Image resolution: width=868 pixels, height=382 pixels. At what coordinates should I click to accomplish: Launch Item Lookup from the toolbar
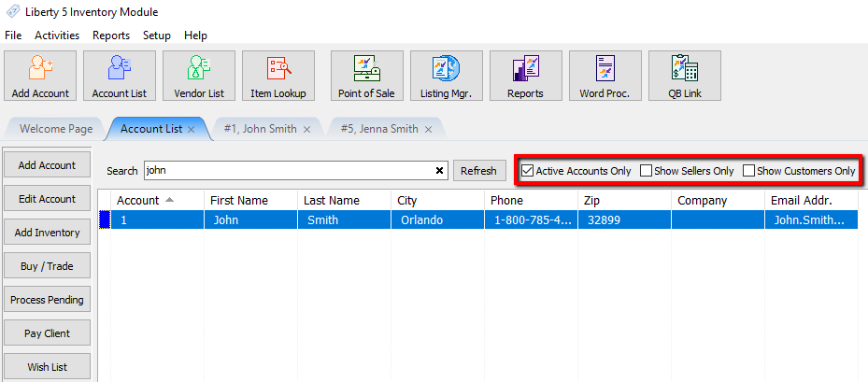point(277,76)
